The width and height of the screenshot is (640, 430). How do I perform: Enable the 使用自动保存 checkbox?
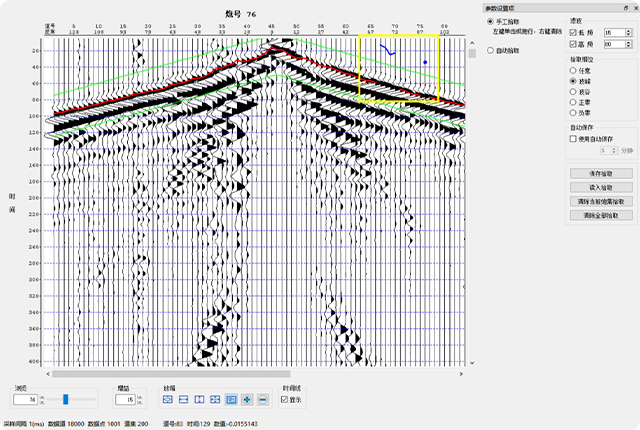[572, 140]
